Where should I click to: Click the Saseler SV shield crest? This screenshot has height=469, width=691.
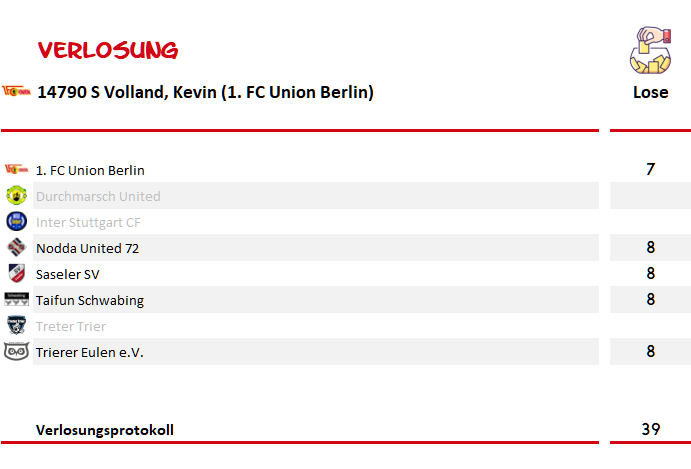[x=17, y=273]
